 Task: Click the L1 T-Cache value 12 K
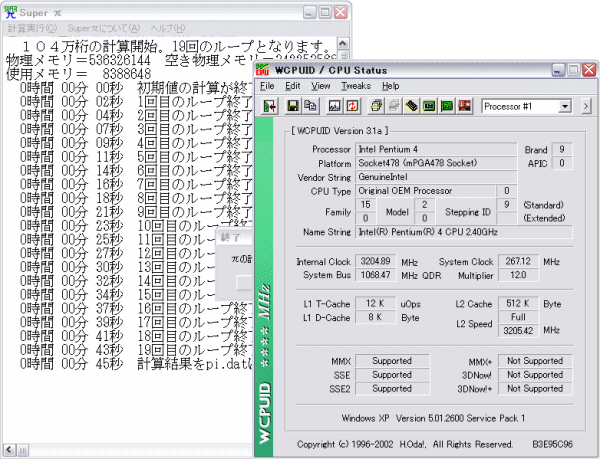(375, 303)
